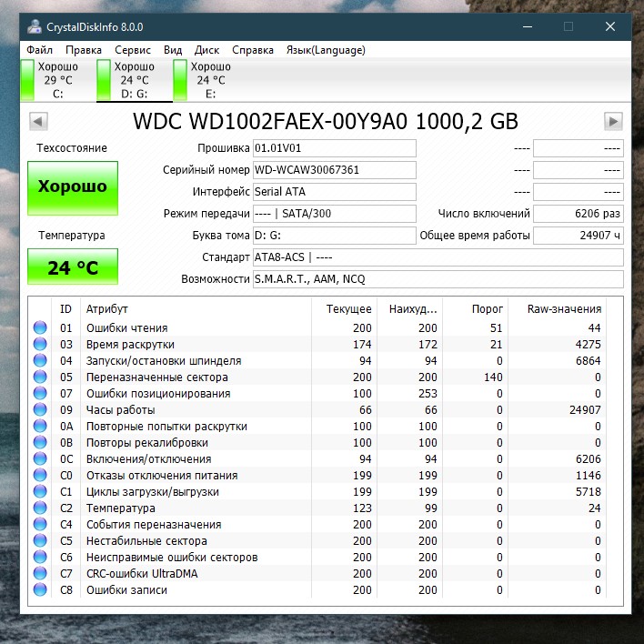Click raw value 4275 for Время раскрутки

pos(588,345)
